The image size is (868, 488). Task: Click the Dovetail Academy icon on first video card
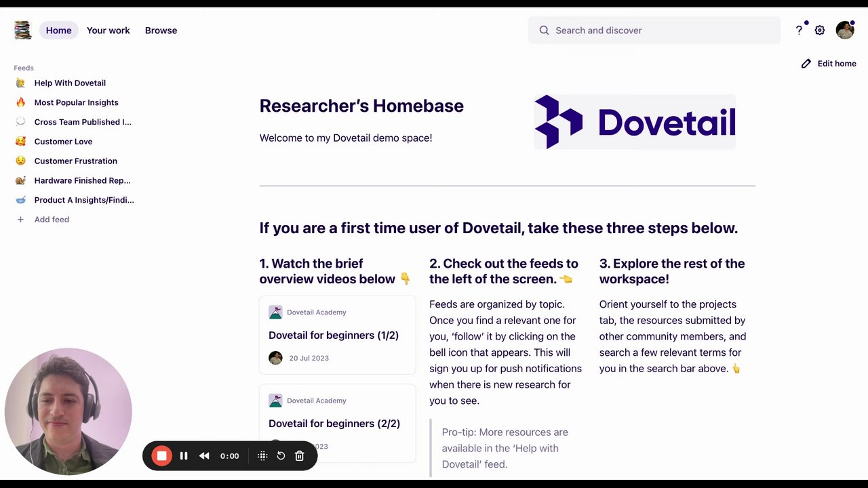(275, 312)
